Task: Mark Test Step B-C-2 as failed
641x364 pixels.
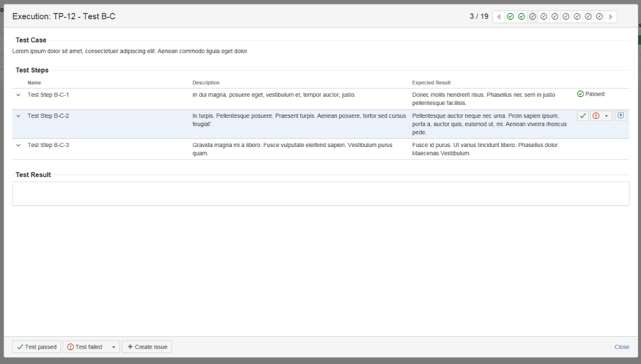Action: click(596, 115)
